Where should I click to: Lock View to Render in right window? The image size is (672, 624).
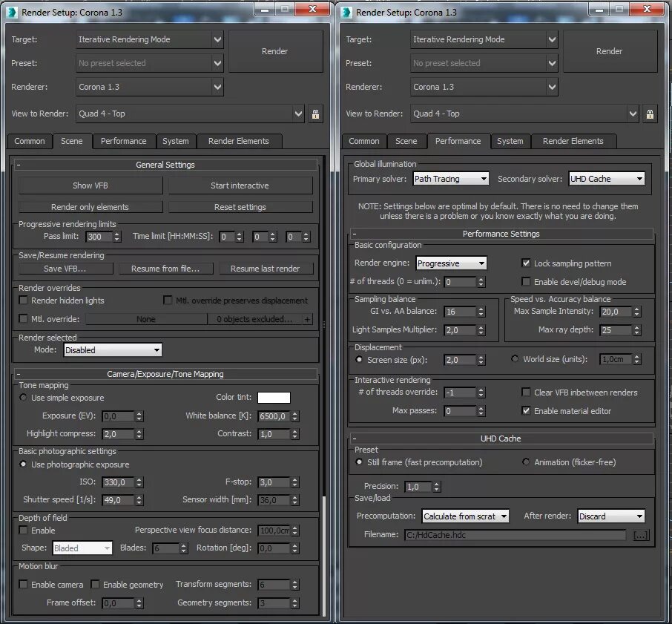click(650, 114)
